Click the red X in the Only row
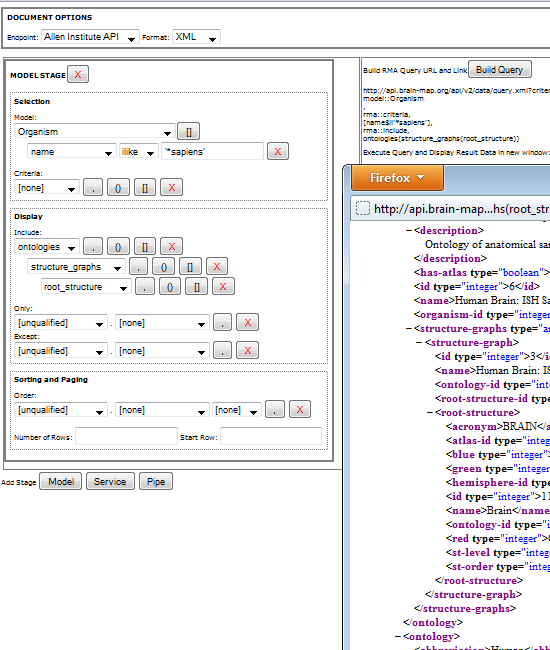550x650 pixels. tap(247, 322)
